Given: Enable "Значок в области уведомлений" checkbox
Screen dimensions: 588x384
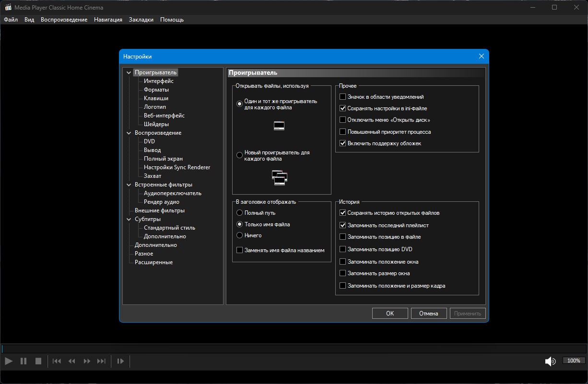Looking at the screenshot, I should click(x=342, y=97).
